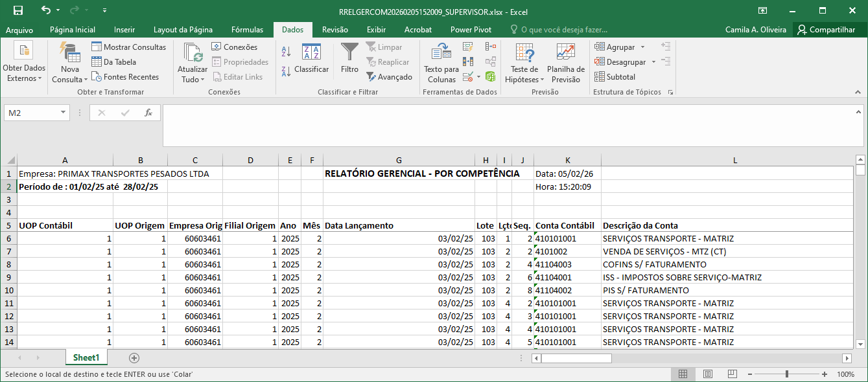Open the Name Box dropdown arrow

pos(63,113)
